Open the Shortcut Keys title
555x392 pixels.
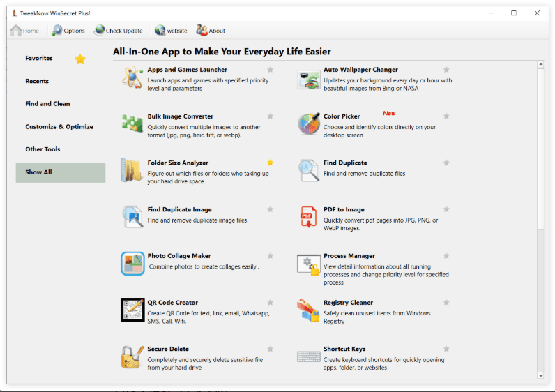pyautogui.click(x=344, y=349)
